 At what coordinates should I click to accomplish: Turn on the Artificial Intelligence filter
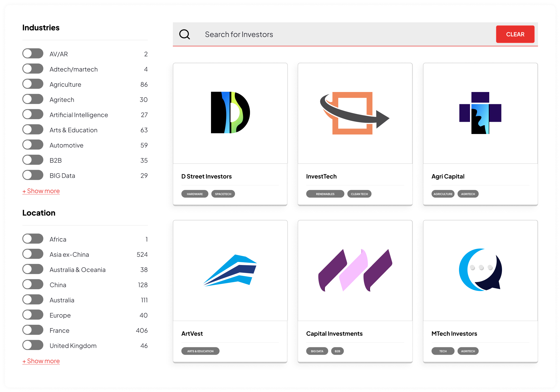point(33,114)
